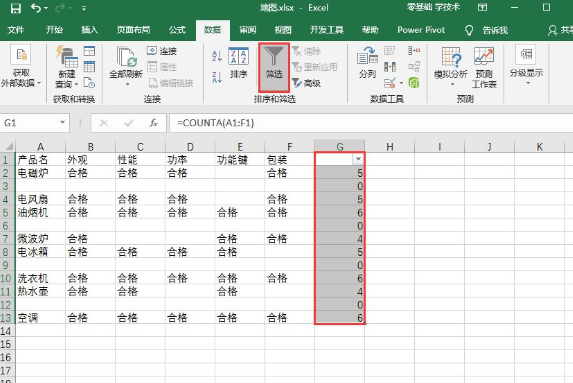The width and height of the screenshot is (573, 383).
Task: Select column A header
Action: 40,147
